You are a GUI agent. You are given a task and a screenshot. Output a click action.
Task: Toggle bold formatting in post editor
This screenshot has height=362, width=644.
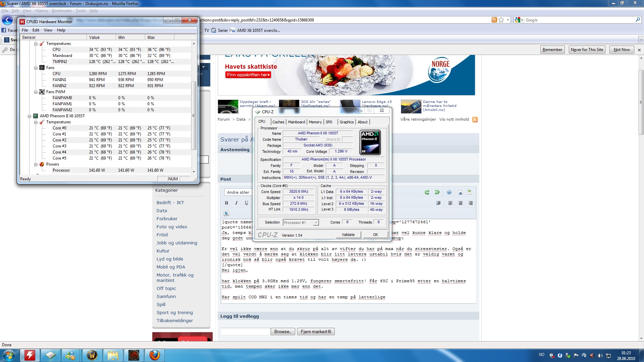pyautogui.click(x=226, y=203)
